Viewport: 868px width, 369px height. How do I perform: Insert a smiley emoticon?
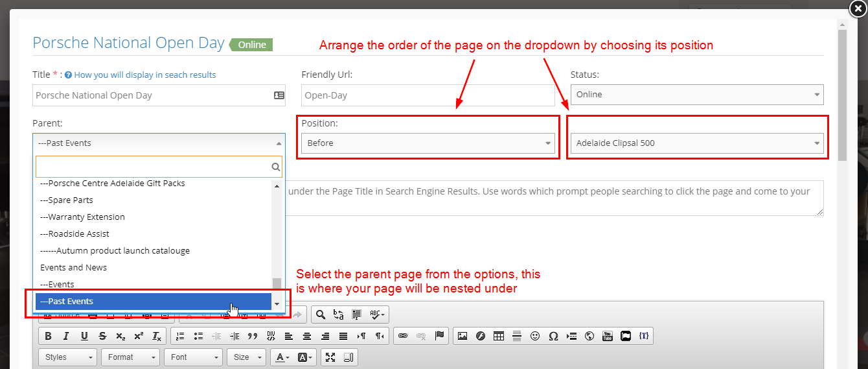click(535, 336)
